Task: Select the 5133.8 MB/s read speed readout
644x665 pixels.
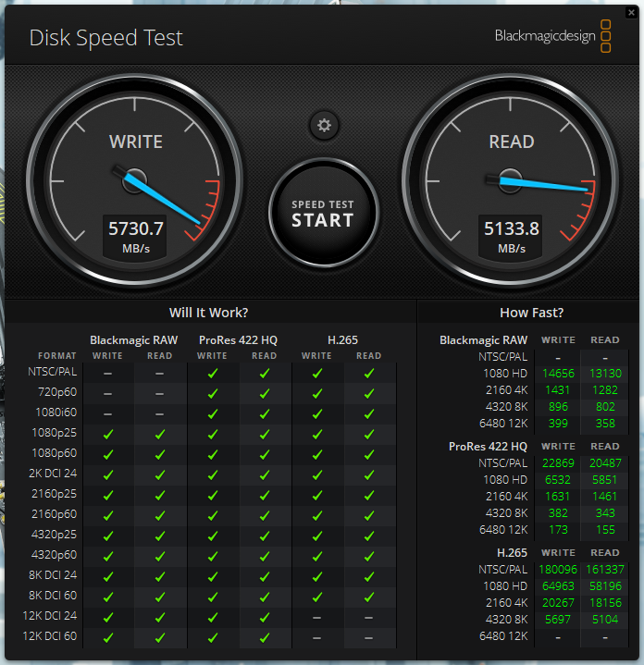Action: pyautogui.click(x=511, y=228)
